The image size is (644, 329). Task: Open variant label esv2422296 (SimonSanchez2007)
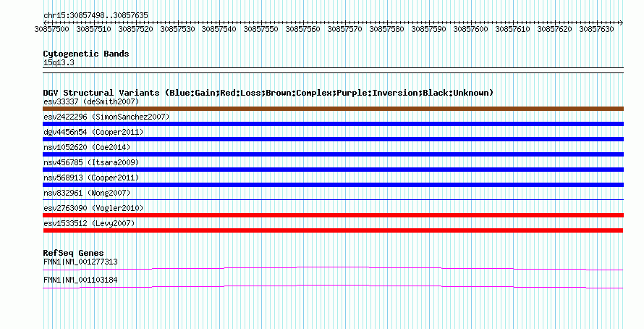click(x=106, y=117)
